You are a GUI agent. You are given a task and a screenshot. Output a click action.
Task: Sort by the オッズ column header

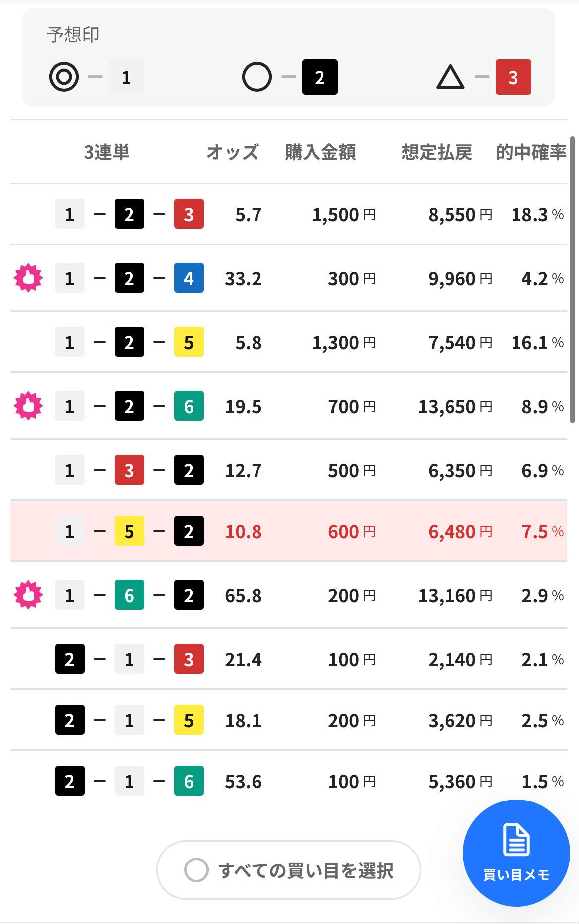tap(233, 152)
